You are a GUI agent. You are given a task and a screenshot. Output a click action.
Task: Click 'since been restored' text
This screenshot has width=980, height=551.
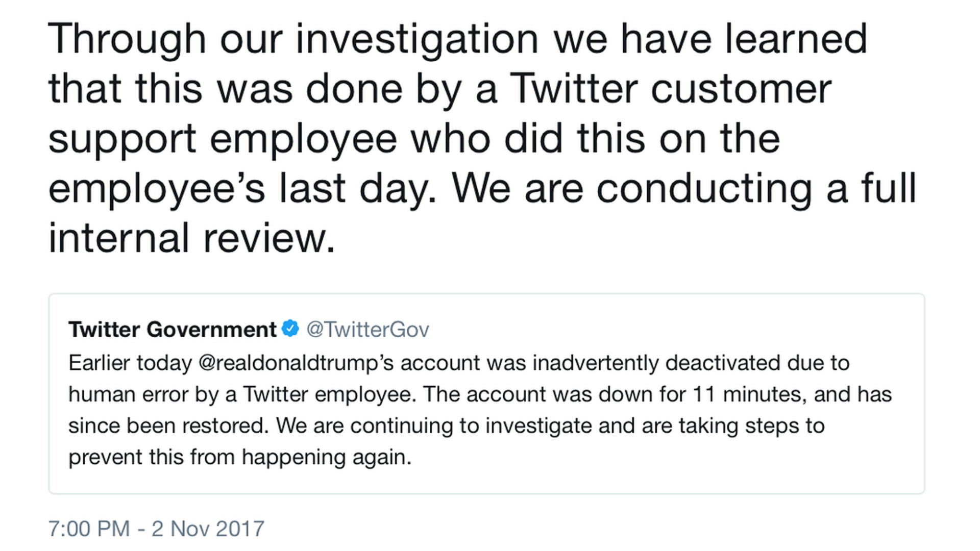coord(168,426)
